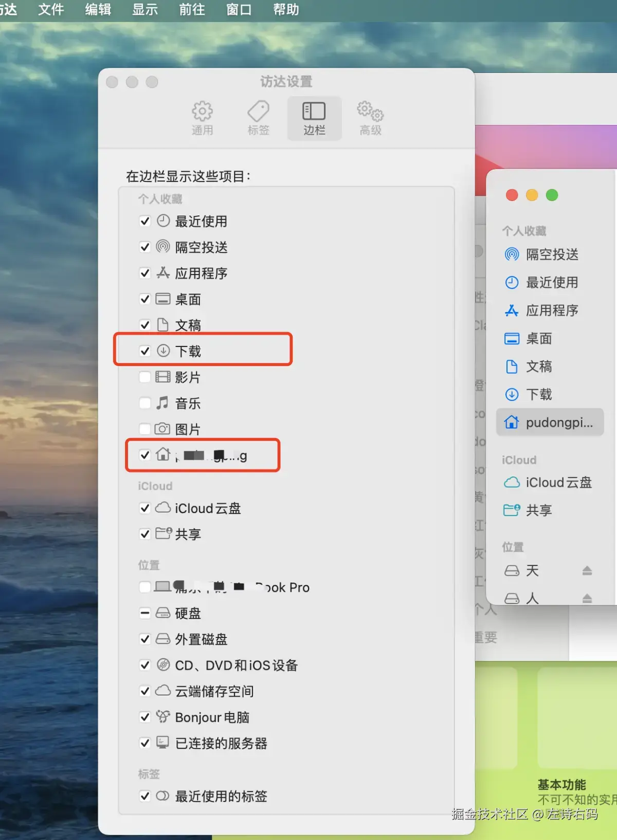
Task: Uncheck the iCloud 云盘 checkbox
Action: pyautogui.click(x=145, y=508)
